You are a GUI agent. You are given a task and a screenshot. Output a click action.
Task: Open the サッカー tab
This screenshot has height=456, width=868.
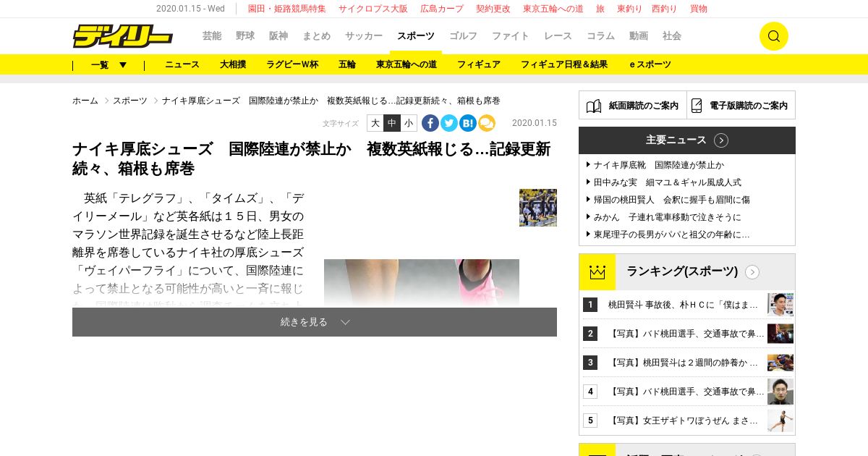[364, 36]
